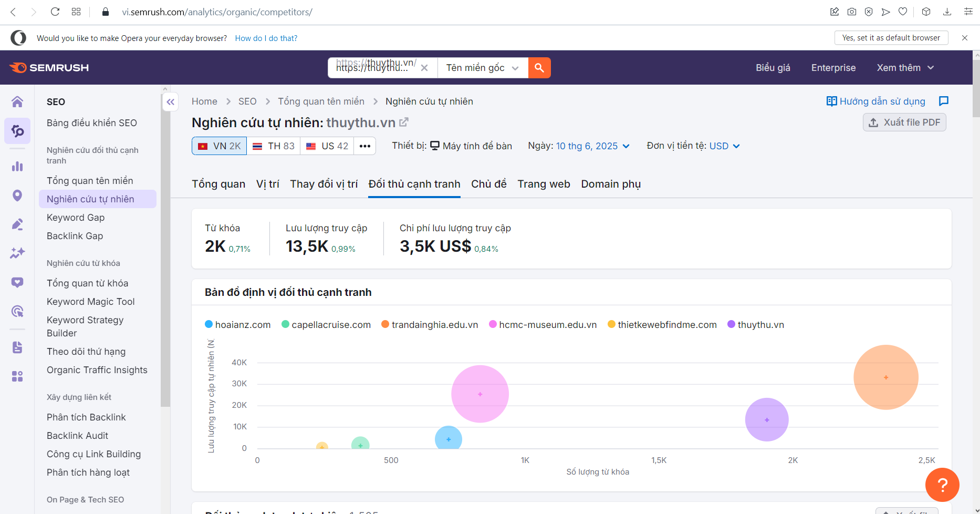Screen dimensions: 980x514
Task: Open the home sidebar icon
Action: point(17,101)
